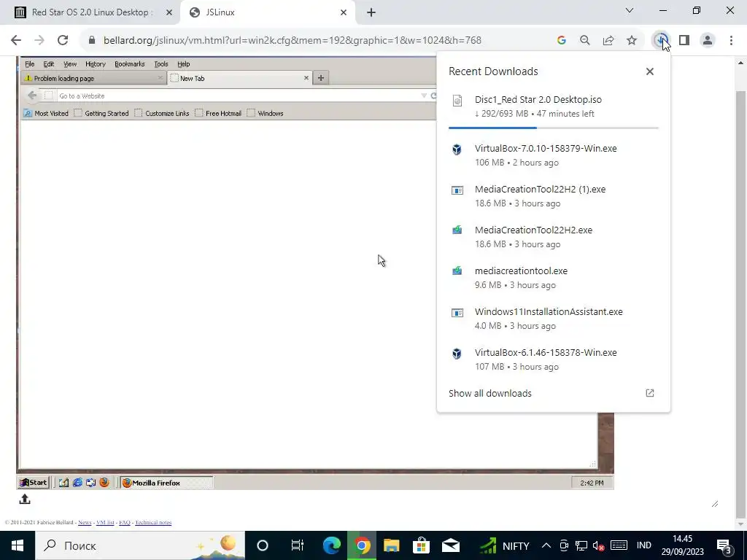Image resolution: width=747 pixels, height=560 pixels.
Task: Select the Problem loading page tab
Action: (x=93, y=78)
